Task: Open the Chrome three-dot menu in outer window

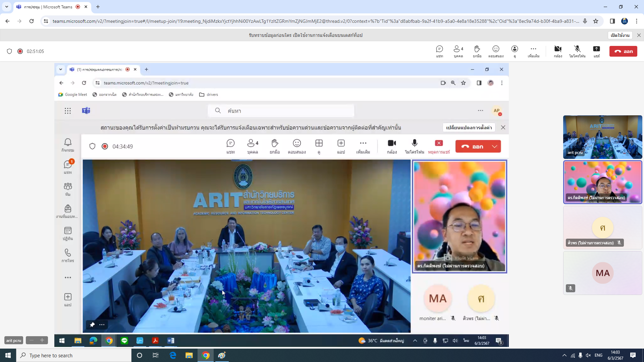Action: (x=637, y=21)
